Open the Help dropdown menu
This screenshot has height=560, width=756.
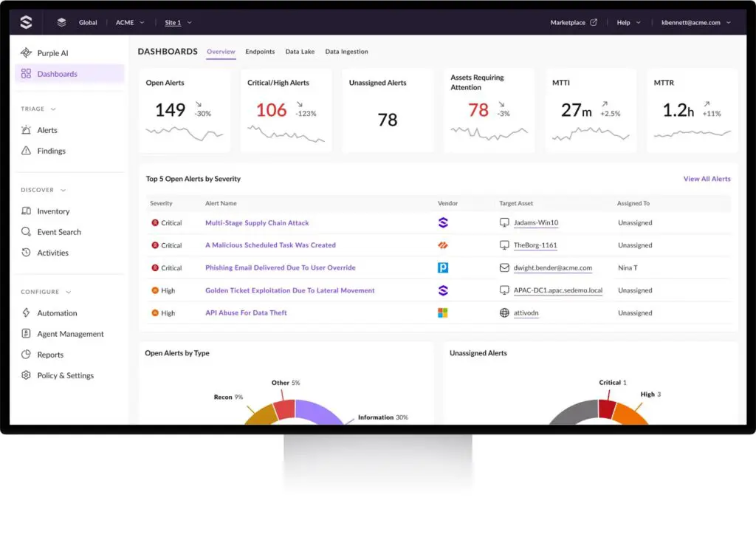627,22
